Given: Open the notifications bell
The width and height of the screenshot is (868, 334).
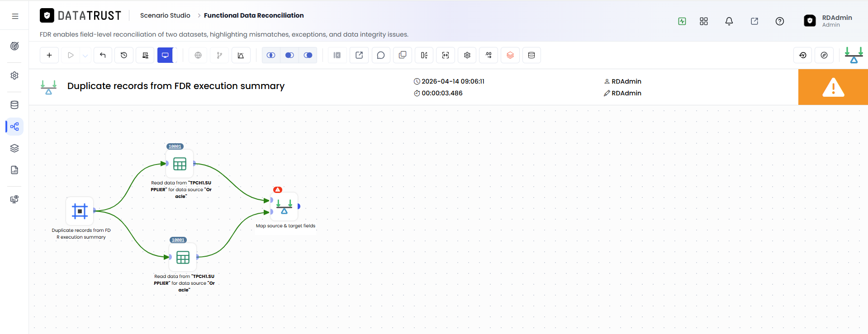Looking at the screenshot, I should 729,21.
